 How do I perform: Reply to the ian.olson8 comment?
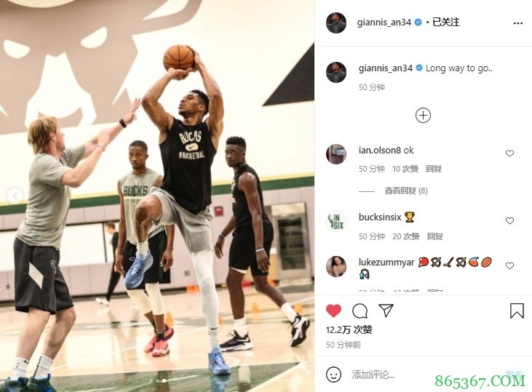coord(434,169)
